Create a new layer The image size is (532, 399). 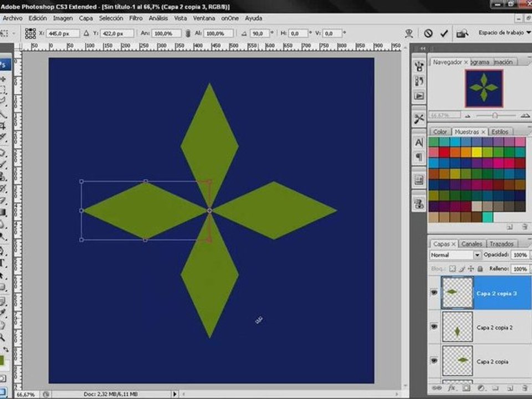tap(510, 388)
